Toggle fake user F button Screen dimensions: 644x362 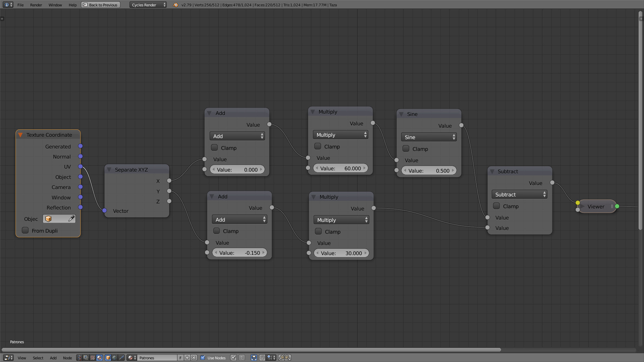tap(180, 358)
